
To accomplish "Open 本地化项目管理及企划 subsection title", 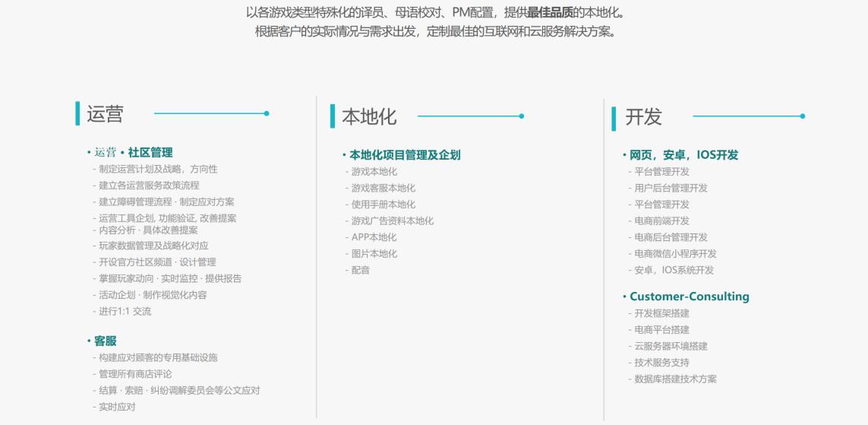I will click(404, 155).
